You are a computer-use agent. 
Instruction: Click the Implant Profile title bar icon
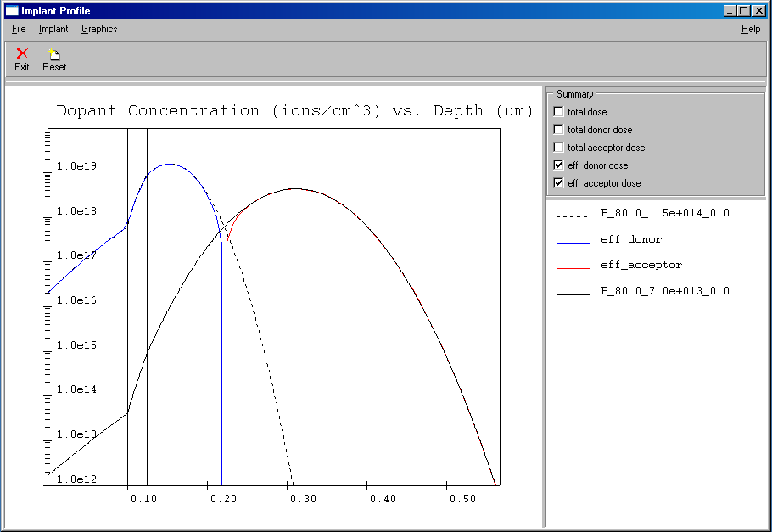[12, 11]
